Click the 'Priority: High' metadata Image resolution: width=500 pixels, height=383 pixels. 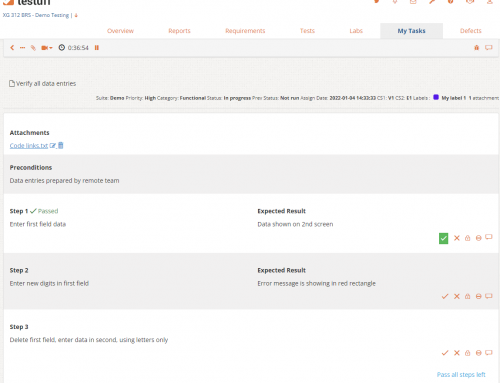point(141,98)
